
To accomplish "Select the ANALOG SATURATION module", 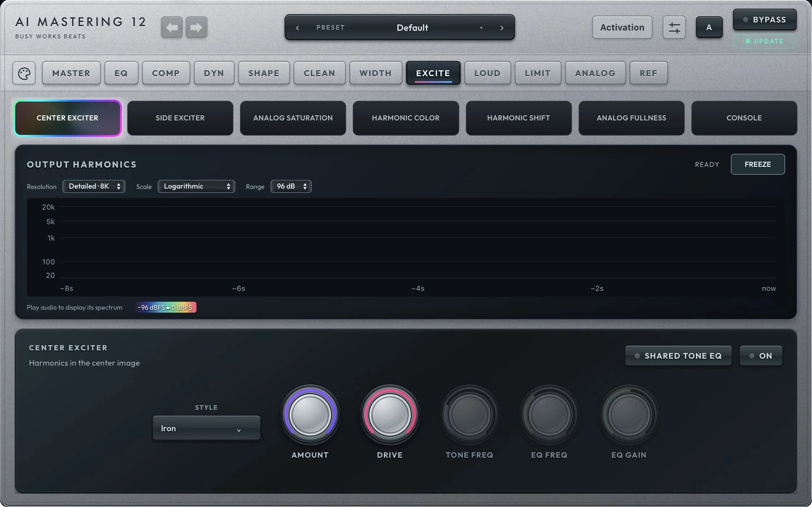I will (x=293, y=118).
